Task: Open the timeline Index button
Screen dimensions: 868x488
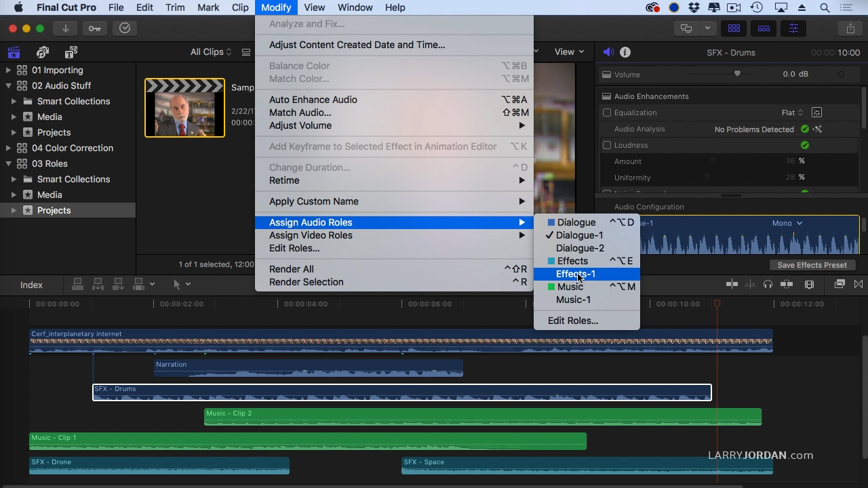Action: pos(31,285)
